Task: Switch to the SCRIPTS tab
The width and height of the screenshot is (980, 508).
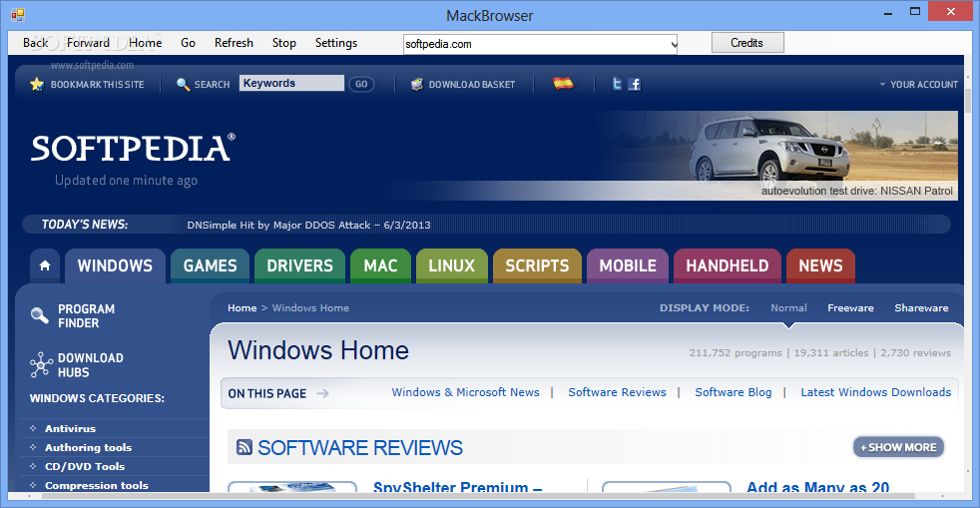Action: click(x=538, y=265)
